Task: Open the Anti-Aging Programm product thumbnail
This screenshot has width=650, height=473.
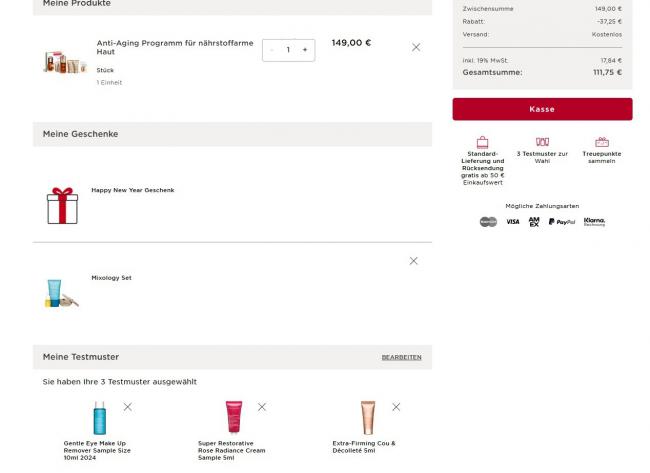Action: point(65,62)
